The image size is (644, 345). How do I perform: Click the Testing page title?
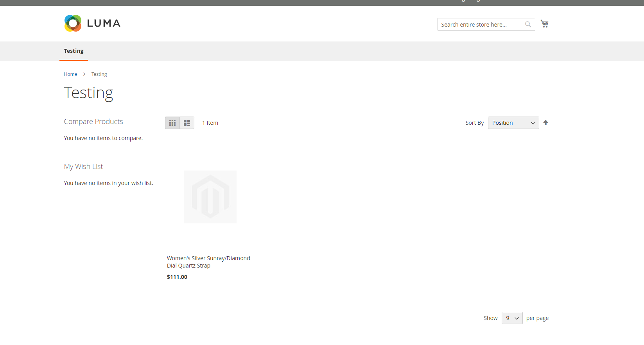88,93
